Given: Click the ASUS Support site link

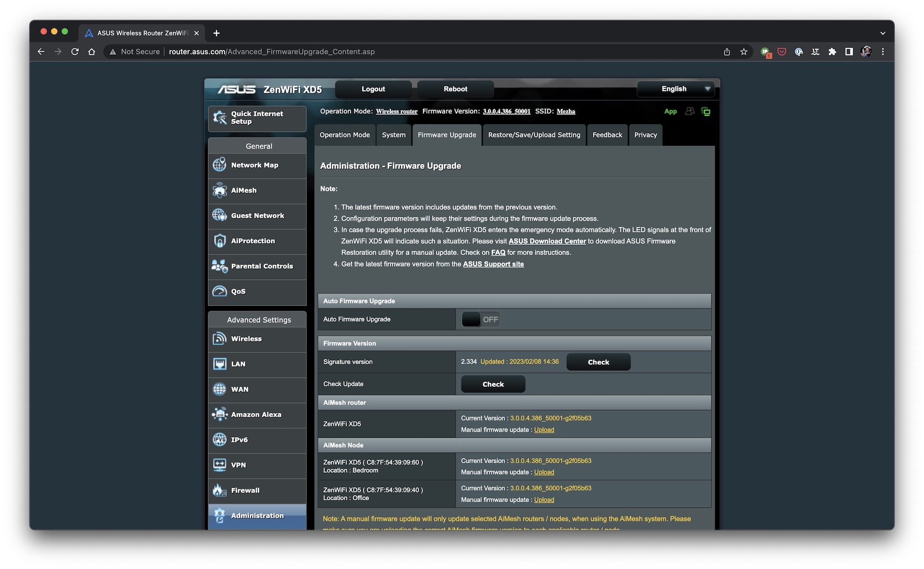Looking at the screenshot, I should (x=493, y=264).
